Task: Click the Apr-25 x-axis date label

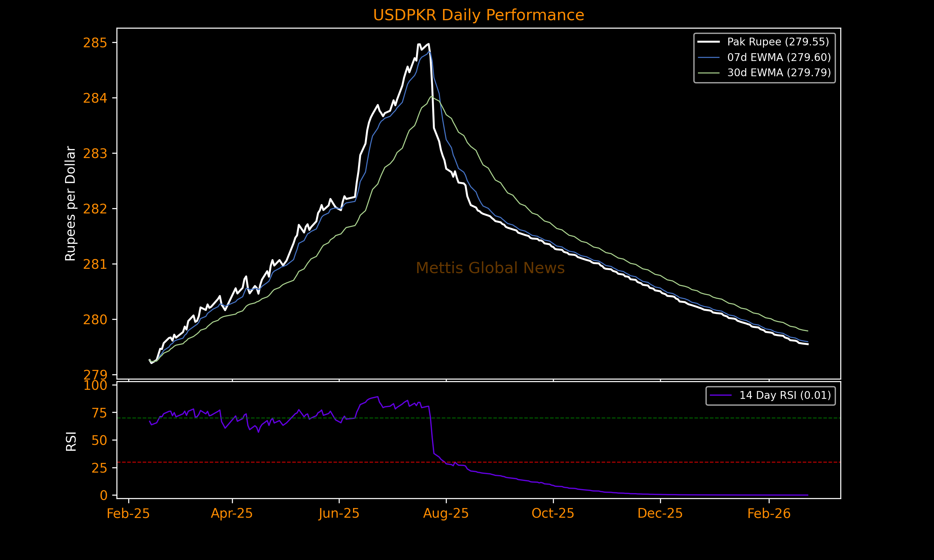Action: 232,514
